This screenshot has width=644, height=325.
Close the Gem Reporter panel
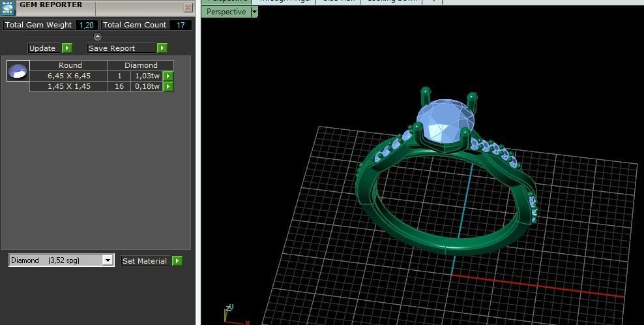coord(188,7)
